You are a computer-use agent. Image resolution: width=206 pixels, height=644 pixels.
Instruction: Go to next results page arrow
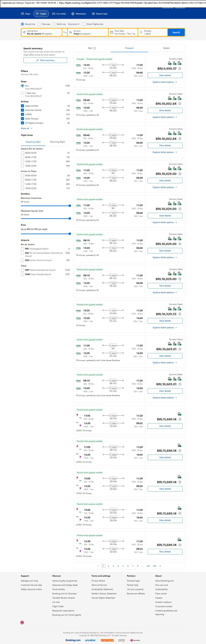click(x=160, y=566)
